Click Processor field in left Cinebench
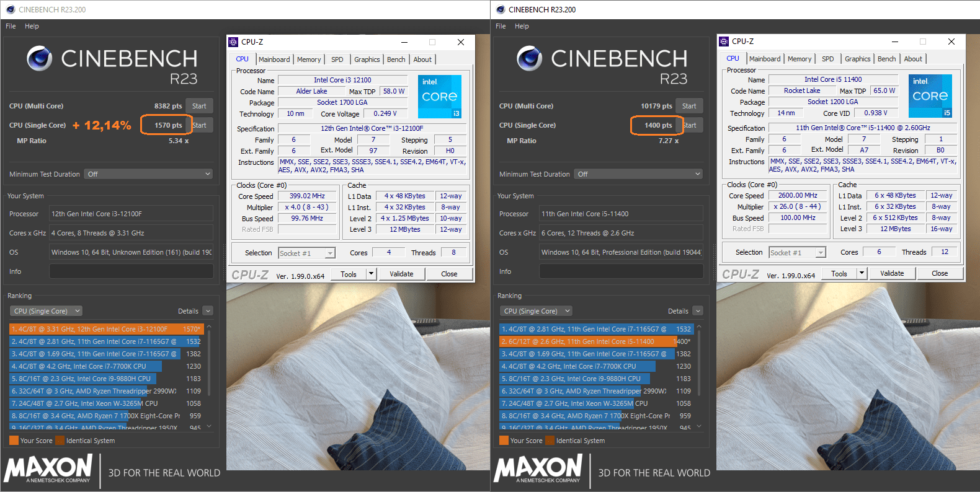 pos(131,214)
